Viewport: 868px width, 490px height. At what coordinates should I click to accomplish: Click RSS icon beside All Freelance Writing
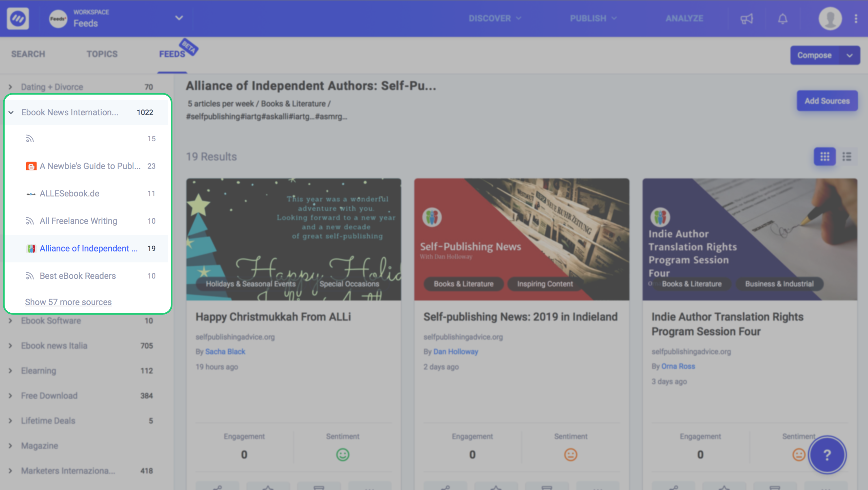[x=30, y=221]
